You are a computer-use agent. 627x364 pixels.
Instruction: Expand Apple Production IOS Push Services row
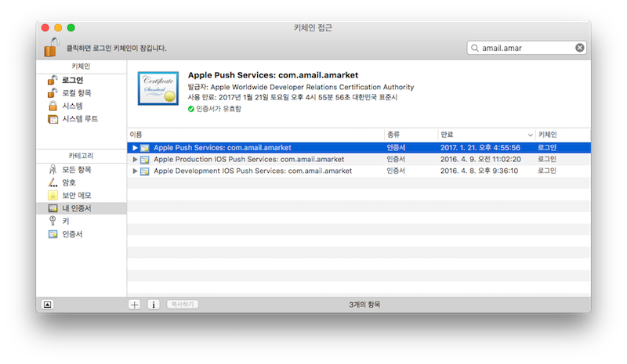click(x=135, y=160)
